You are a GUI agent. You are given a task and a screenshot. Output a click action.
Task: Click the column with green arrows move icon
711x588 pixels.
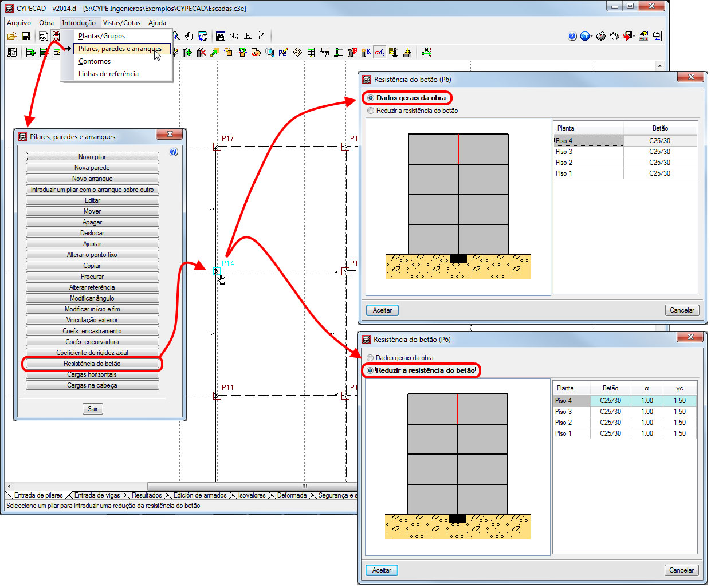pyautogui.click(x=187, y=52)
